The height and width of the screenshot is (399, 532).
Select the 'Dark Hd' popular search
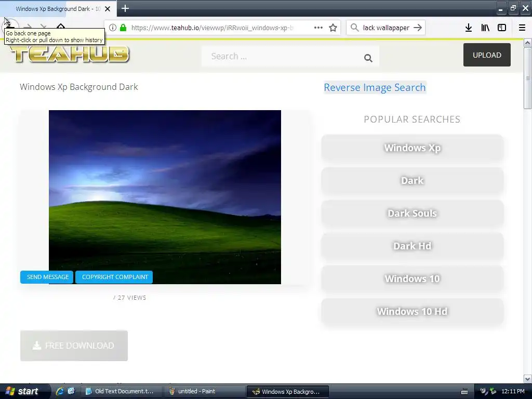[x=412, y=246]
